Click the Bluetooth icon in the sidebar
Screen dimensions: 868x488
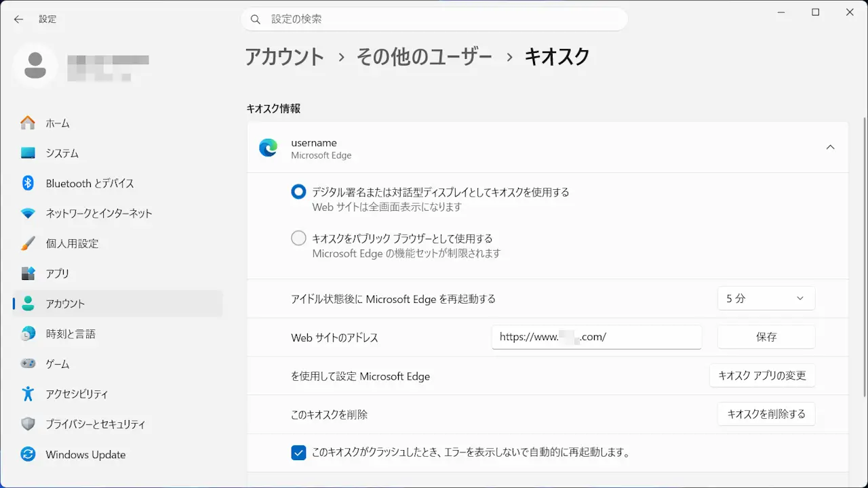(x=28, y=183)
